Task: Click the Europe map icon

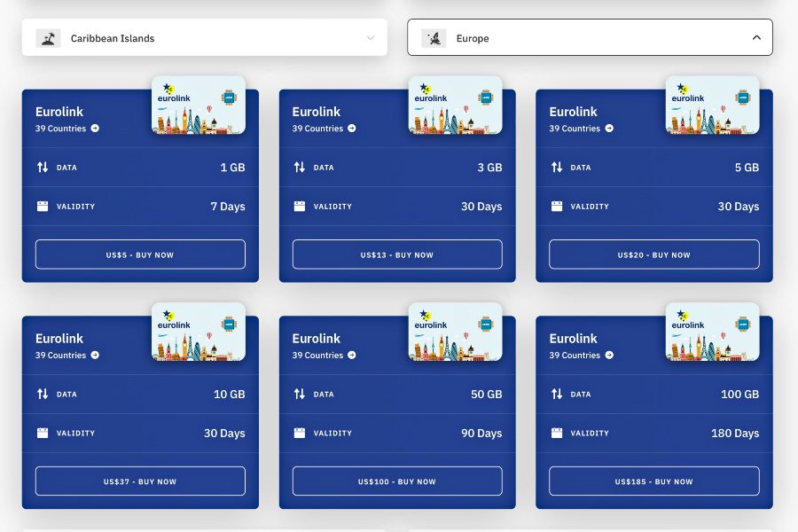Action: [x=434, y=38]
